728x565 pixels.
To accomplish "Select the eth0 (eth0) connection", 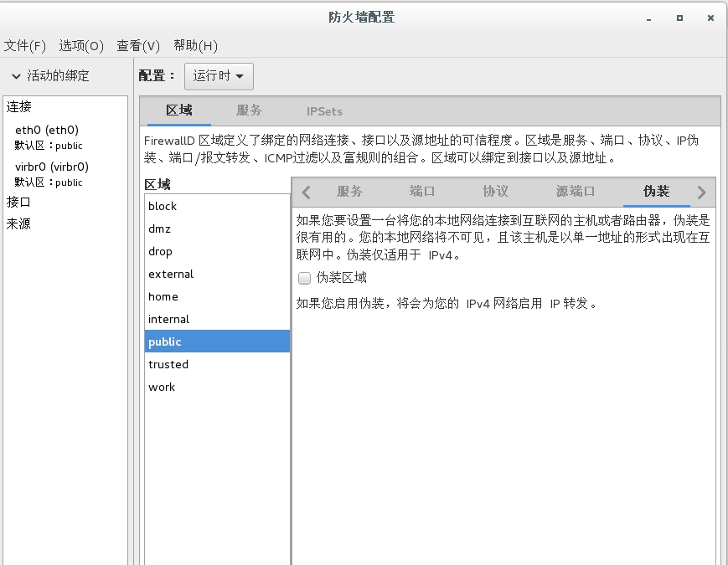I will point(65,137).
